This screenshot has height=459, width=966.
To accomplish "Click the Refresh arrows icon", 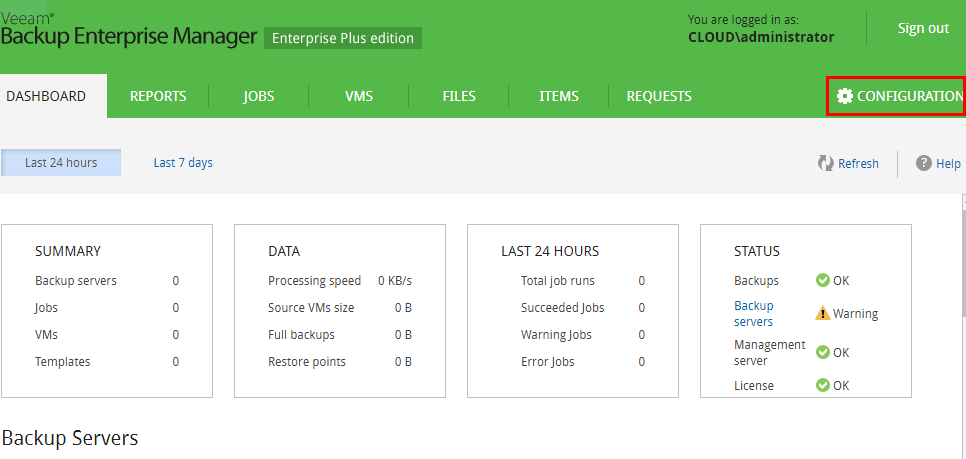I will (826, 163).
